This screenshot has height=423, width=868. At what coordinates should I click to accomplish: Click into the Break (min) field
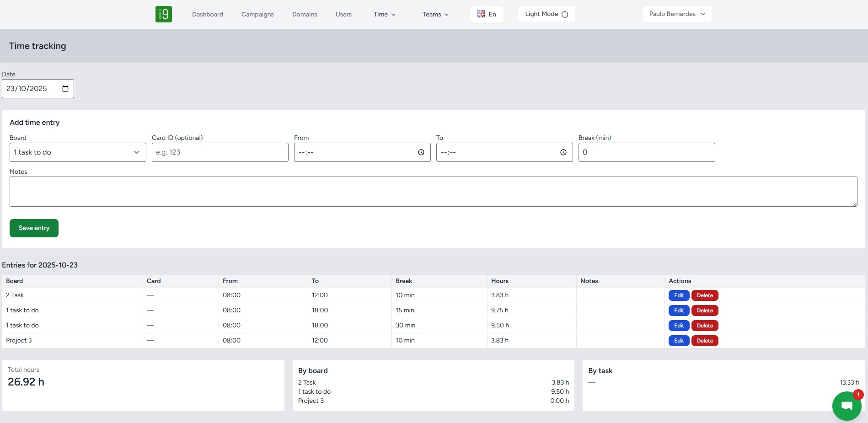coord(646,152)
